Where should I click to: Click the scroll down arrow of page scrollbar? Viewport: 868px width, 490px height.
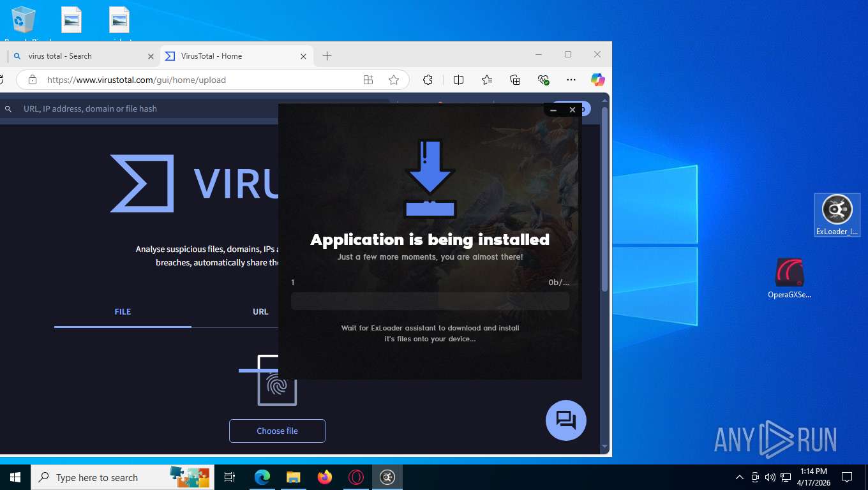point(604,447)
